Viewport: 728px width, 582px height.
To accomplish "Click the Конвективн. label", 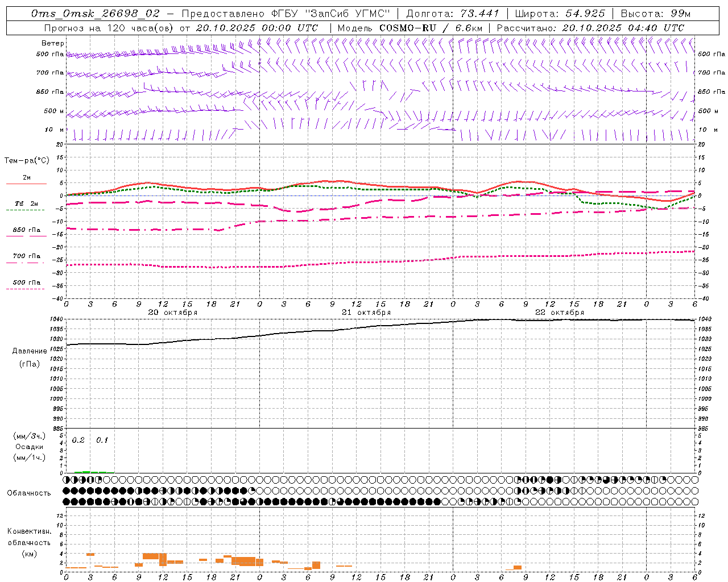I will tap(29, 532).
